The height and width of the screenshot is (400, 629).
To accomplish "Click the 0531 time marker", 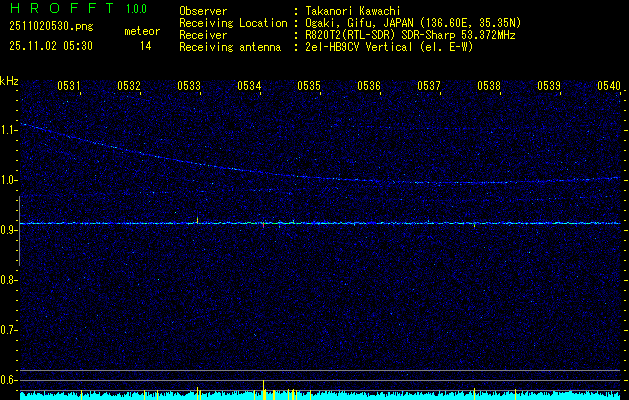I will pyautogui.click(x=69, y=86).
